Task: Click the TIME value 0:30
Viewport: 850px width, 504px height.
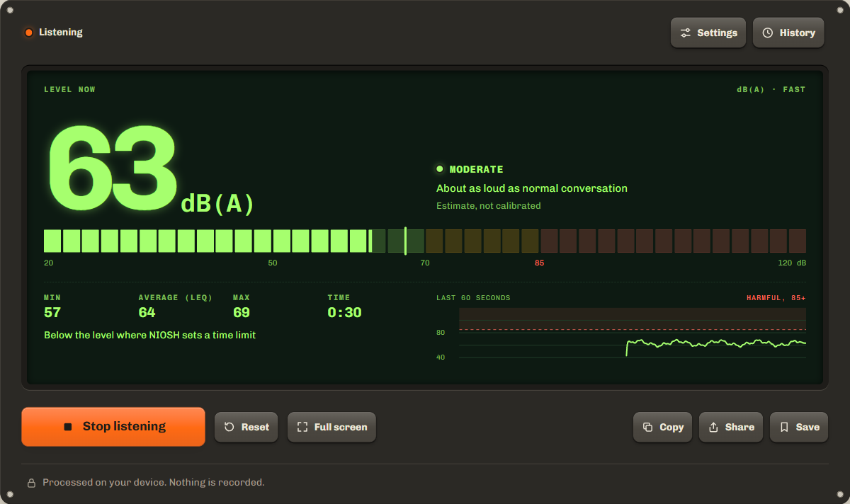Action: click(x=345, y=313)
